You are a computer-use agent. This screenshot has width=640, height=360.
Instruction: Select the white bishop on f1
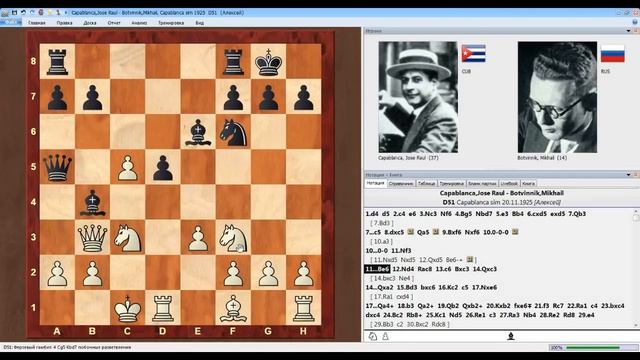coord(233,308)
